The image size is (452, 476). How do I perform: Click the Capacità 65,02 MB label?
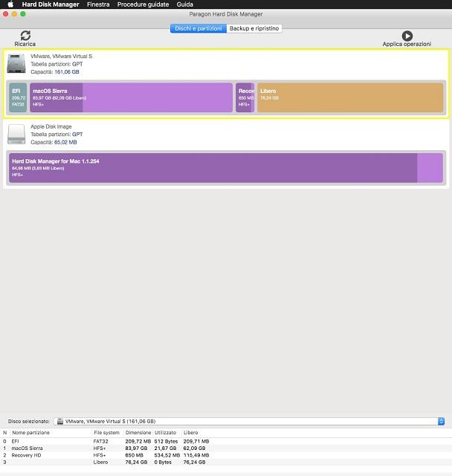point(54,142)
